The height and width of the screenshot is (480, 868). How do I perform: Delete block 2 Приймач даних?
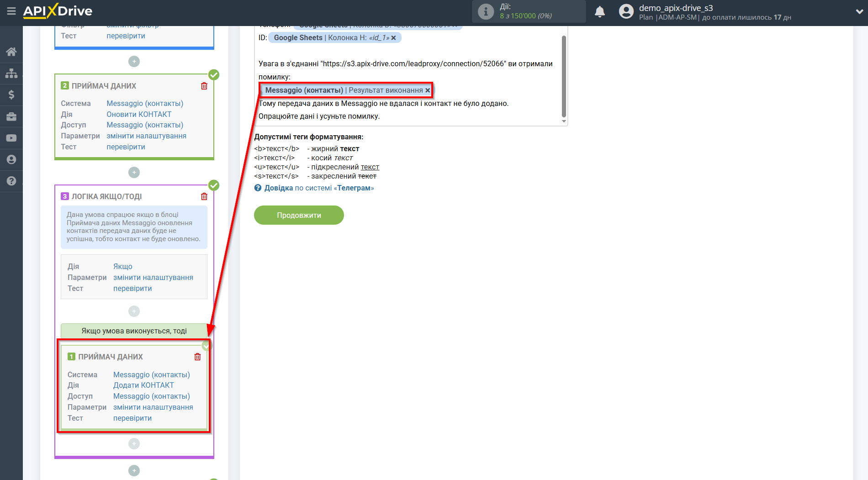(x=204, y=86)
